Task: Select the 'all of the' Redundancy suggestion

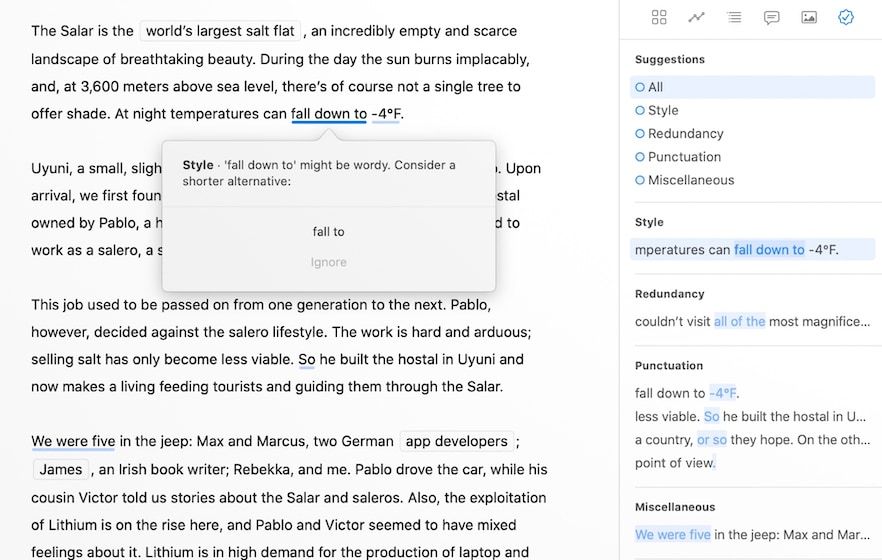Action: click(751, 321)
